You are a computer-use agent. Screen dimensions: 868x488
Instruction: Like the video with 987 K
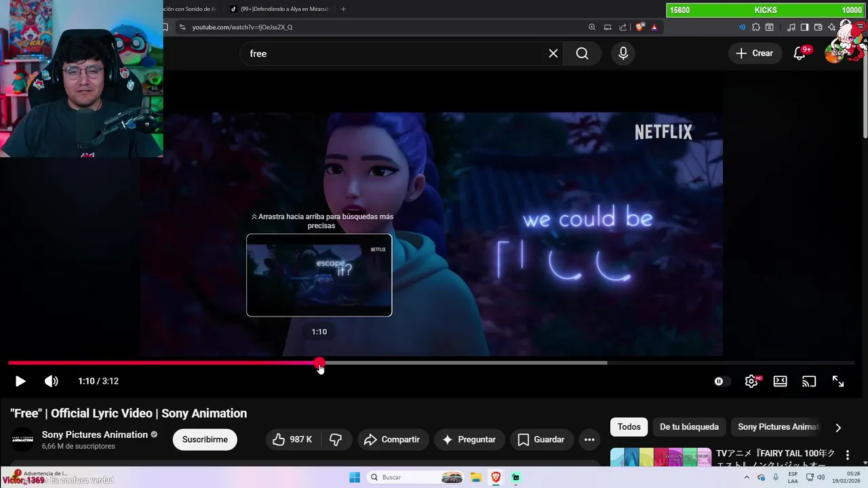pos(292,440)
